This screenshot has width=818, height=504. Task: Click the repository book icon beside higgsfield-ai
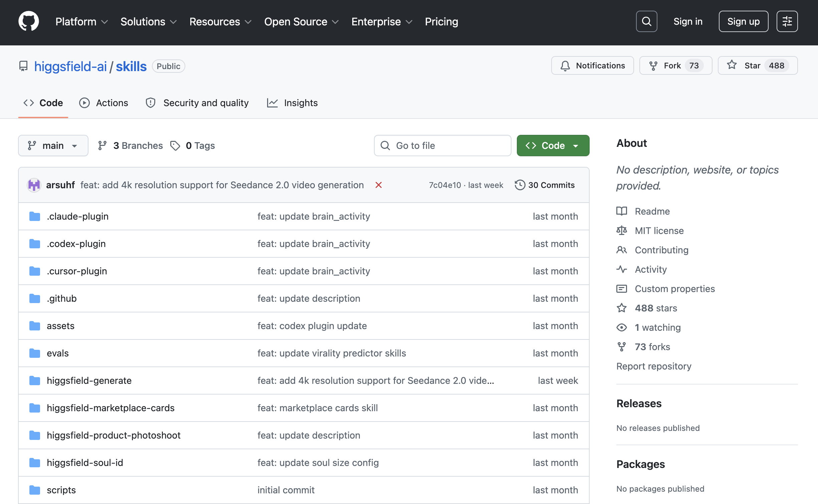coord(23,66)
